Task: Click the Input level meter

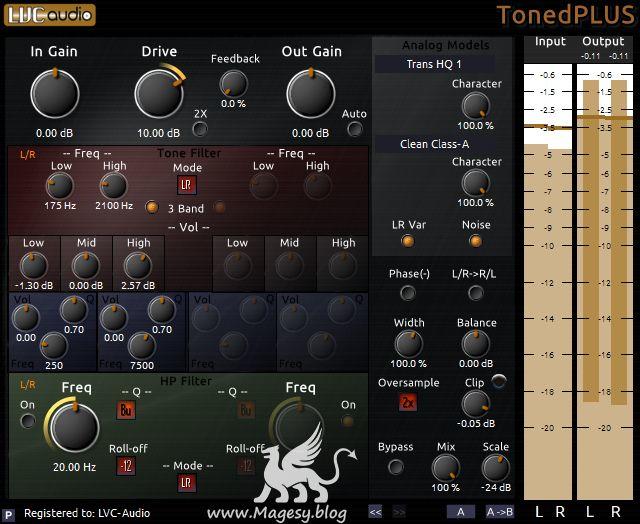Action: (x=548, y=282)
